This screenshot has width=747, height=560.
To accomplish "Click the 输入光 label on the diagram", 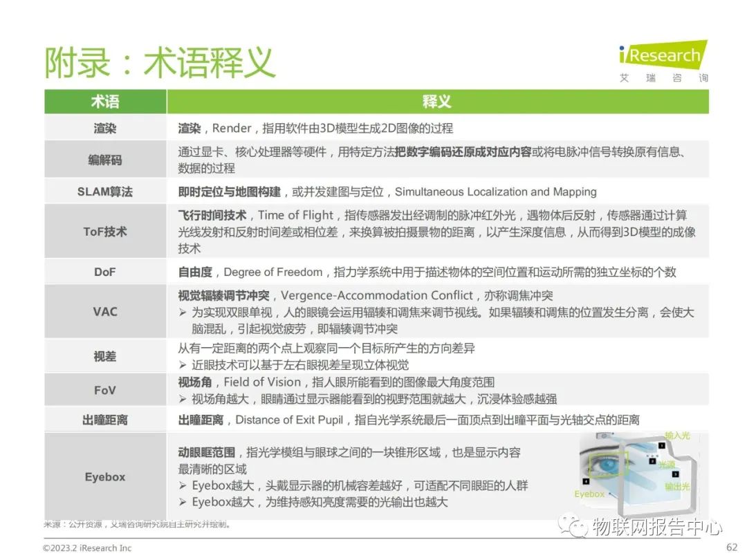I will 678,435.
